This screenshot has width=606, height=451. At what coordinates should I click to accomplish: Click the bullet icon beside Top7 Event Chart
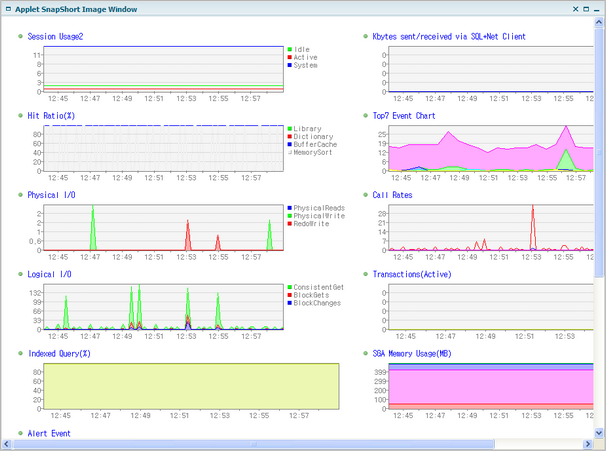click(365, 116)
